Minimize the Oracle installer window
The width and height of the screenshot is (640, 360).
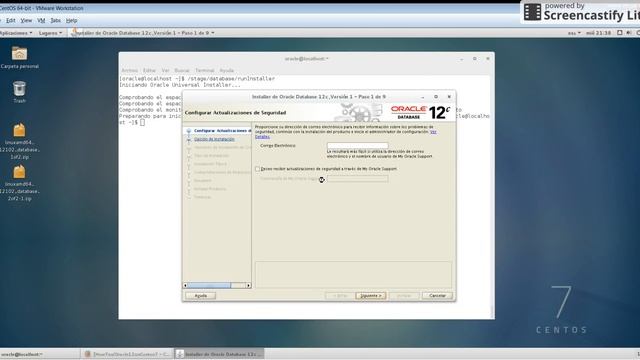423,97
